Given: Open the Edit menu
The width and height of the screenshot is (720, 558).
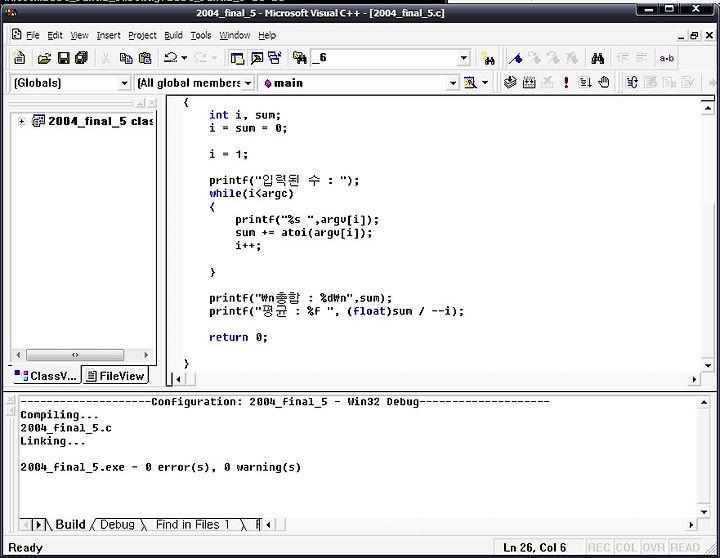Looking at the screenshot, I should pyautogui.click(x=55, y=35).
